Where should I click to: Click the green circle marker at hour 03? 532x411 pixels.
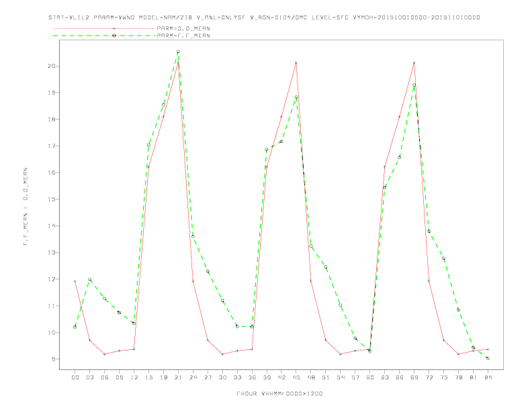click(89, 279)
